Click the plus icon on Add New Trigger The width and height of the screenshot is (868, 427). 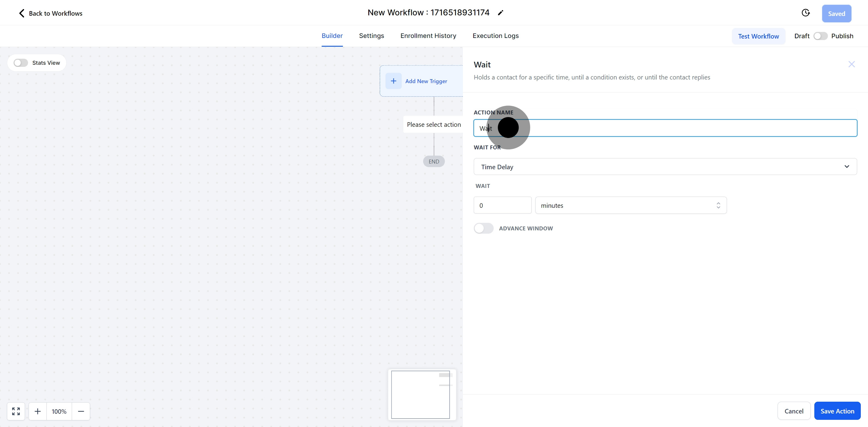click(x=393, y=81)
